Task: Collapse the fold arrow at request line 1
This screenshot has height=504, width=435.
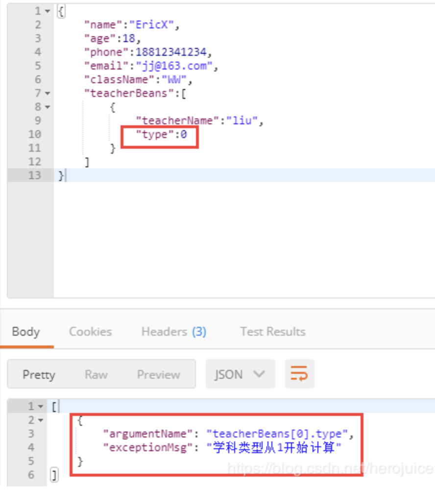Action: 48,11
